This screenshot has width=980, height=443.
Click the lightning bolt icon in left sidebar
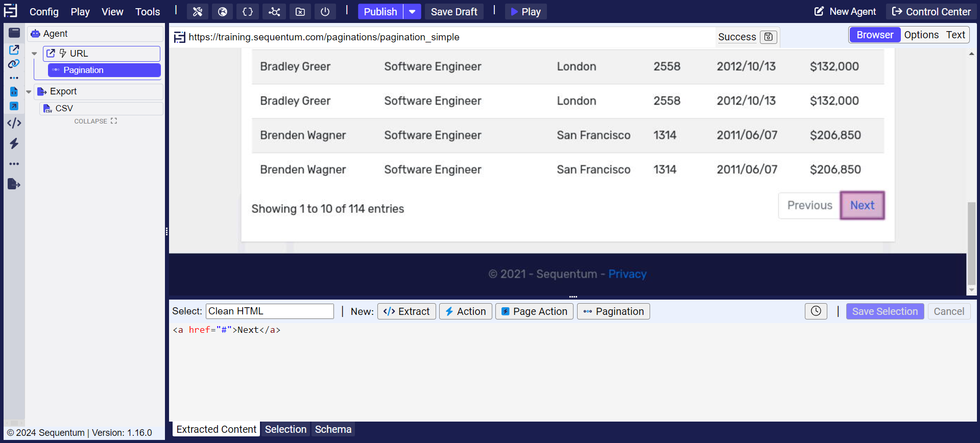tap(14, 143)
